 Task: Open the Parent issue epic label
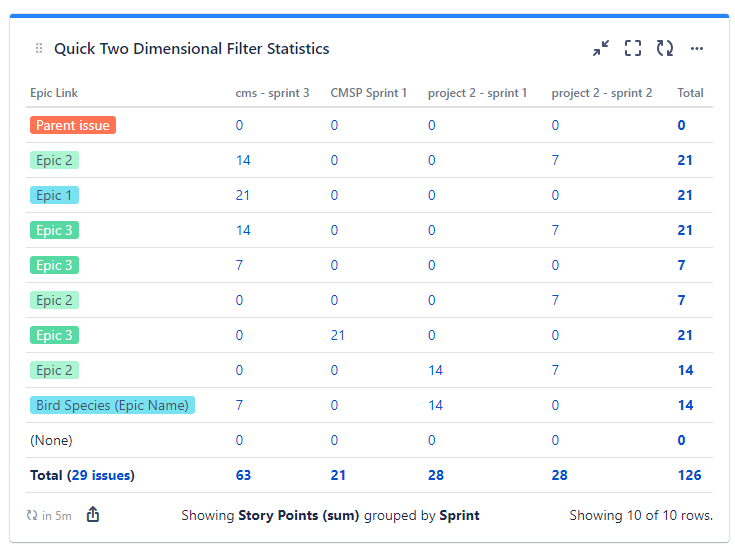coord(73,125)
